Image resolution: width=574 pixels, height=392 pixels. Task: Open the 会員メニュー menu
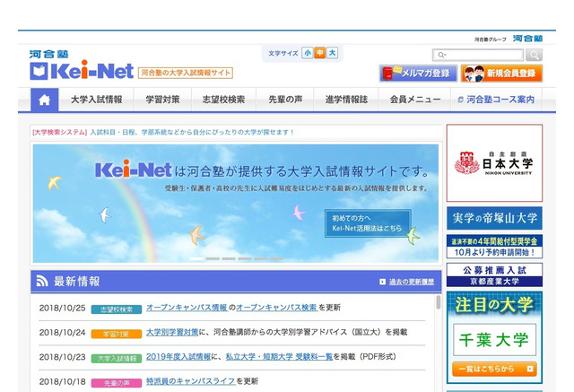click(x=414, y=100)
